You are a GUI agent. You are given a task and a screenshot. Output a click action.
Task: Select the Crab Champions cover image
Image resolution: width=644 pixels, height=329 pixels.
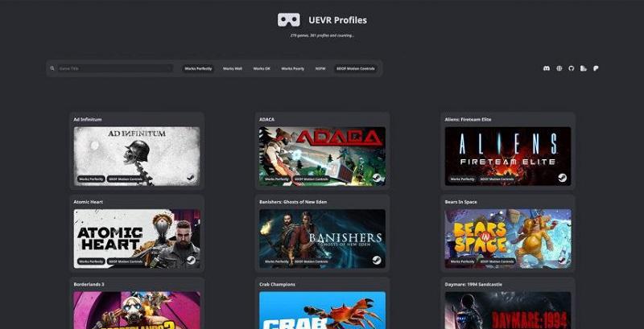pyautogui.click(x=323, y=310)
